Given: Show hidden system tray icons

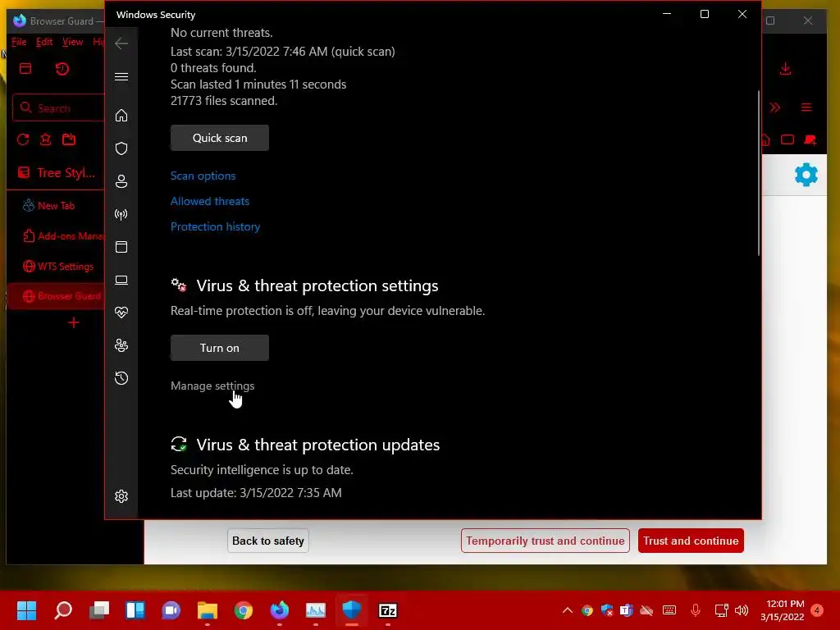Looking at the screenshot, I should click(x=568, y=610).
